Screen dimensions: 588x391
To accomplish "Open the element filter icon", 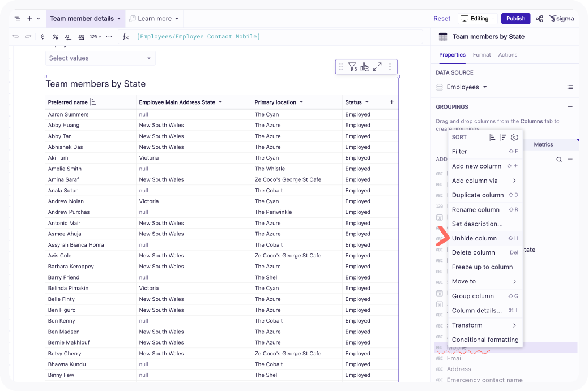I will pyautogui.click(x=352, y=67).
